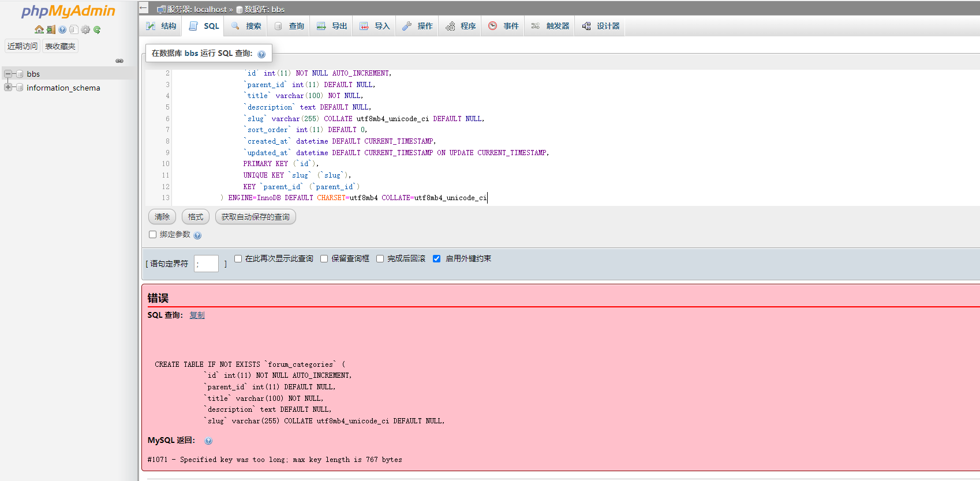Click the link-with-main-panel chain icon

pyautogui.click(x=119, y=61)
